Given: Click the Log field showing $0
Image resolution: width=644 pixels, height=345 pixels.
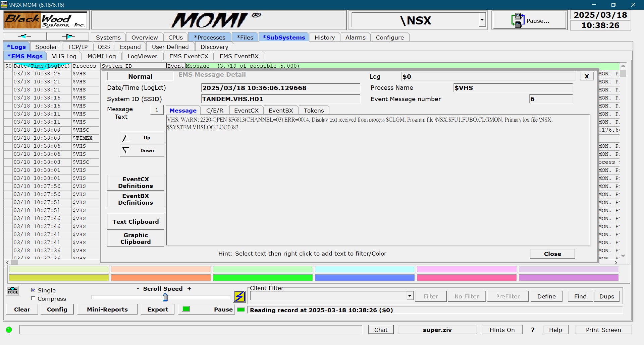Looking at the screenshot, I should click(488, 76).
